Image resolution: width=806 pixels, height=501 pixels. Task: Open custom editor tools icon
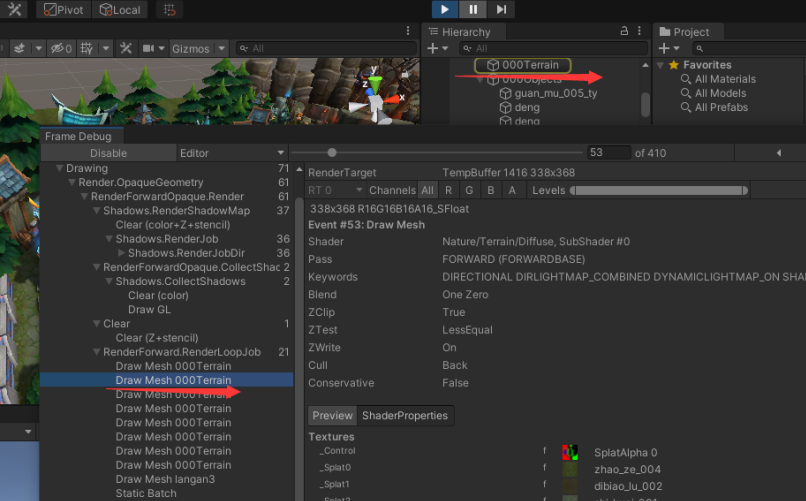point(14,10)
